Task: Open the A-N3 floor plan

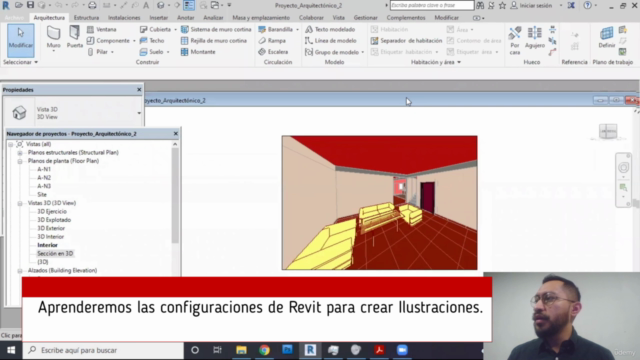Action: click(44, 186)
